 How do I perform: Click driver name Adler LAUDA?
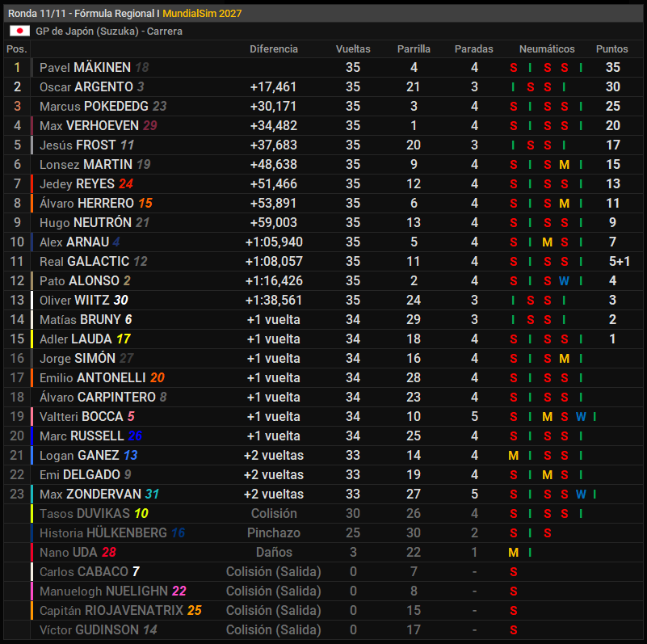pos(75,339)
